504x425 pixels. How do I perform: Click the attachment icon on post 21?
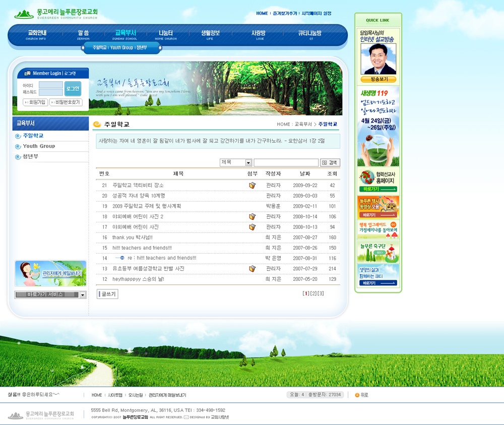tap(253, 186)
